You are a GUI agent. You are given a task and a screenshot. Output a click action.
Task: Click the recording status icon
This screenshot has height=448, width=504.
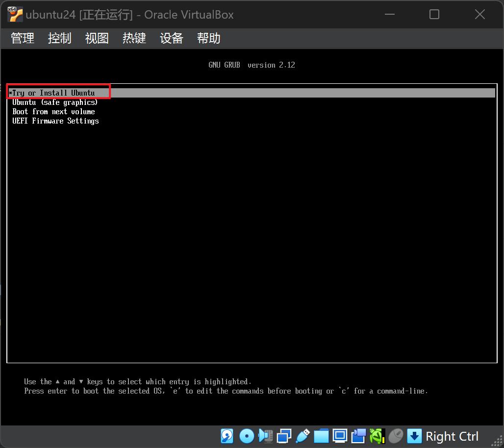click(x=358, y=436)
